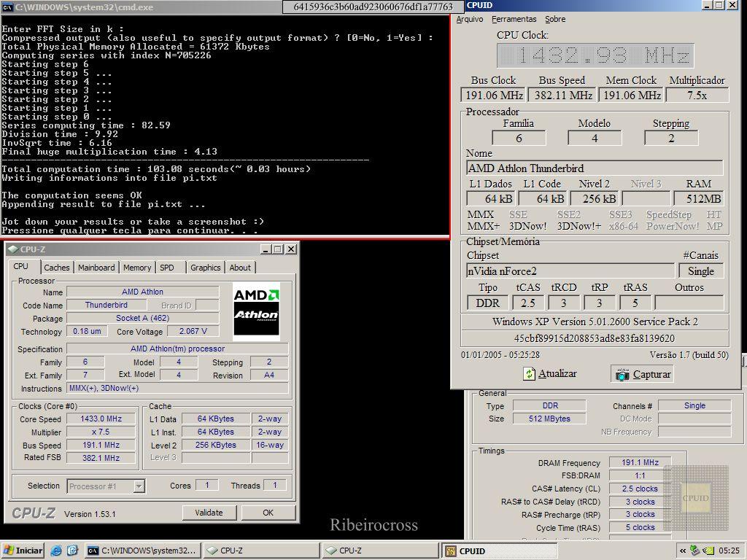The width and height of the screenshot is (747, 560).
Task: Click the cmd.exe title bar icon
Action: coord(7,7)
